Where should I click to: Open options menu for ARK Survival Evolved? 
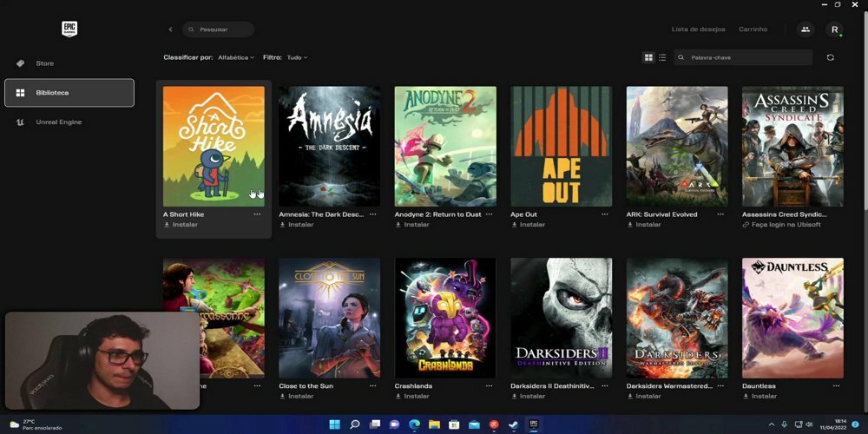(x=720, y=214)
